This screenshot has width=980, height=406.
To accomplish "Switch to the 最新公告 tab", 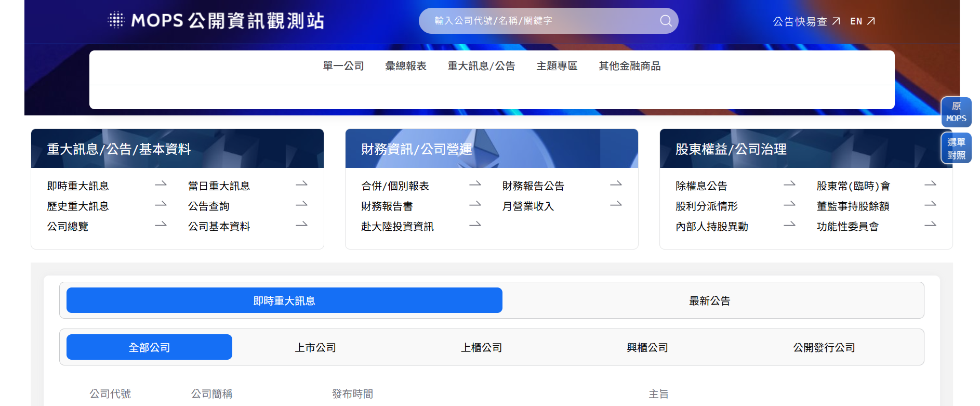I will pyautogui.click(x=710, y=301).
